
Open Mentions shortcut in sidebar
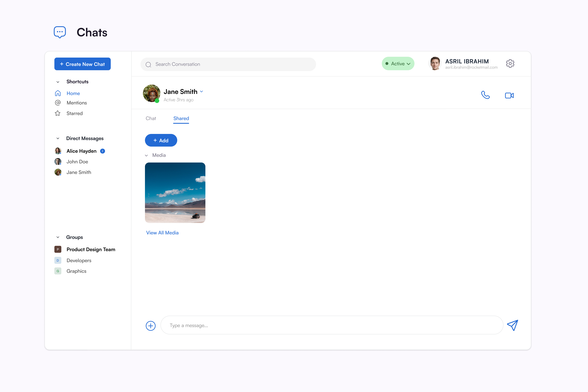[x=77, y=103]
